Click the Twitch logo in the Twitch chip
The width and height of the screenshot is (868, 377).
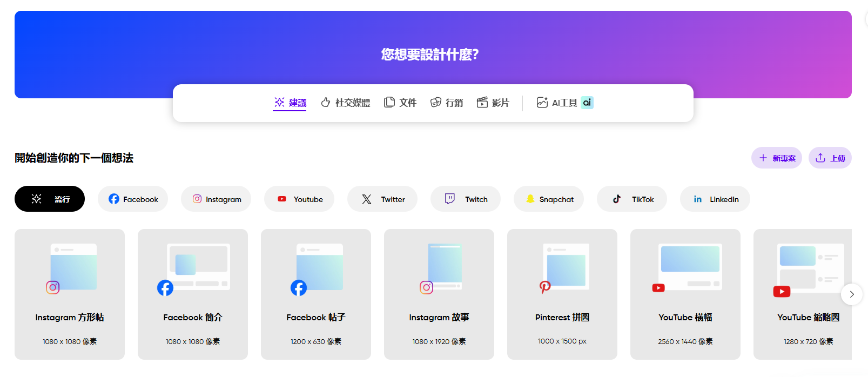450,199
